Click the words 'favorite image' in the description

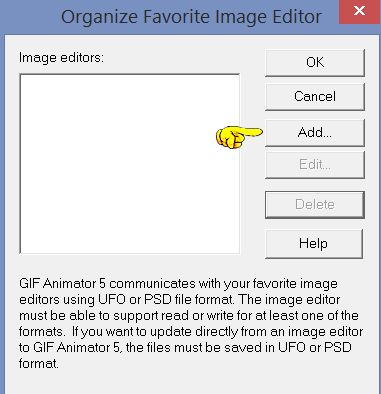coord(295,284)
